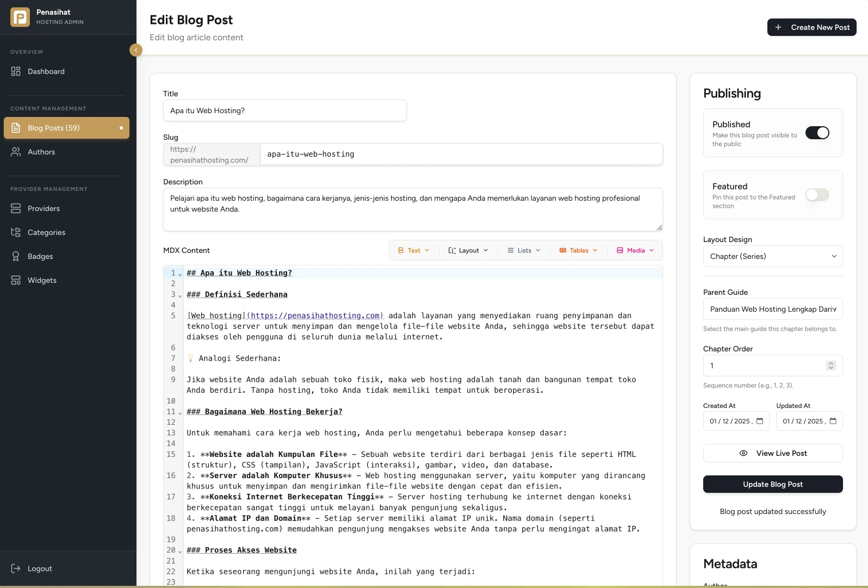
Task: Click Create New Post button
Action: [811, 27]
